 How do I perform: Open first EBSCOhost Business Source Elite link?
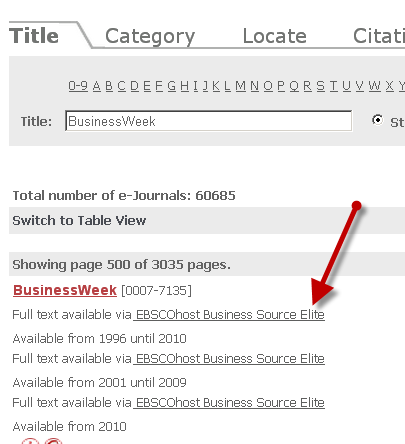229,315
